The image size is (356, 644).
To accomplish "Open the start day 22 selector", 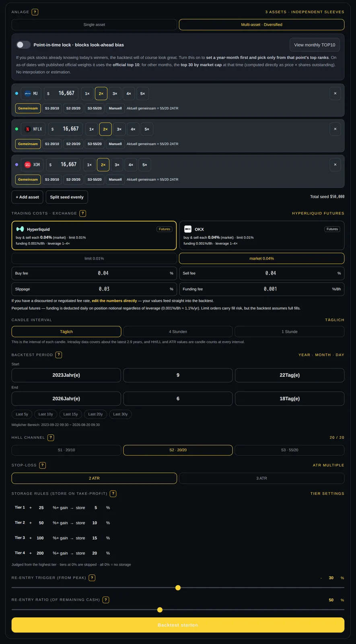I will tap(290, 375).
